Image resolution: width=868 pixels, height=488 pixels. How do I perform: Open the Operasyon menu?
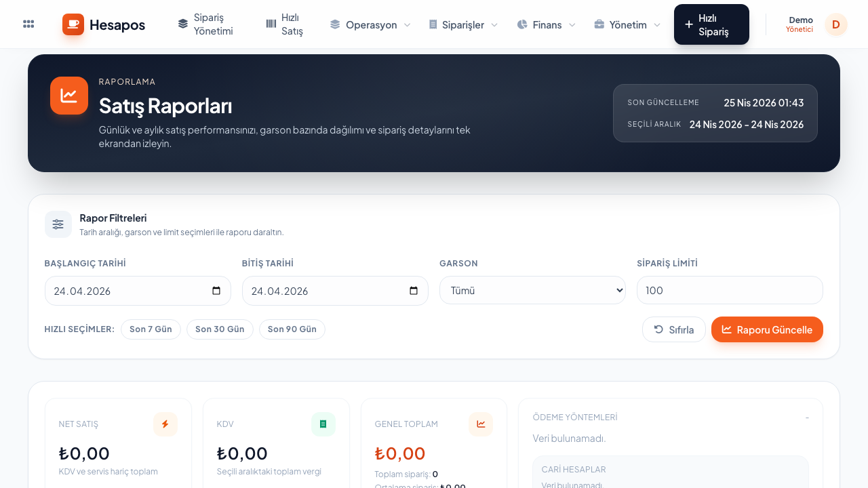[x=370, y=24]
